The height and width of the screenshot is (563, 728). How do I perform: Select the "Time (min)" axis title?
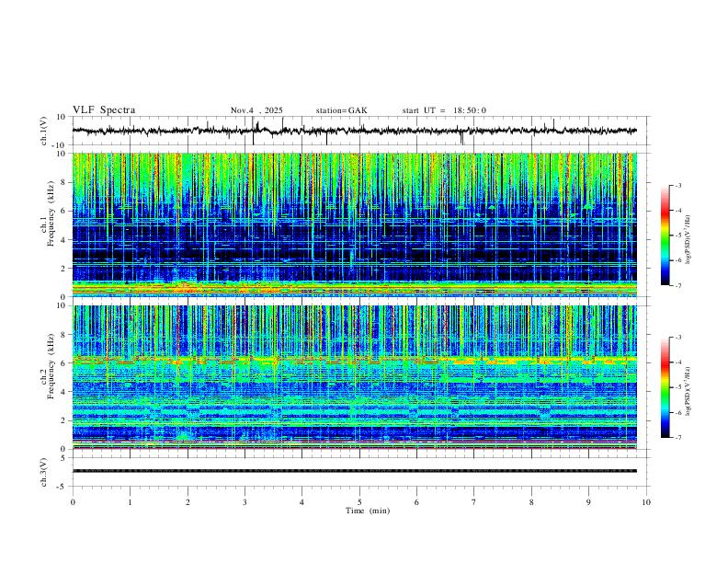[x=368, y=511]
